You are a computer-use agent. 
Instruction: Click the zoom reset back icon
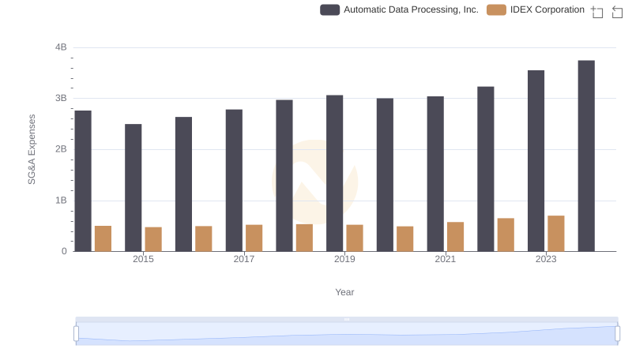pos(617,12)
